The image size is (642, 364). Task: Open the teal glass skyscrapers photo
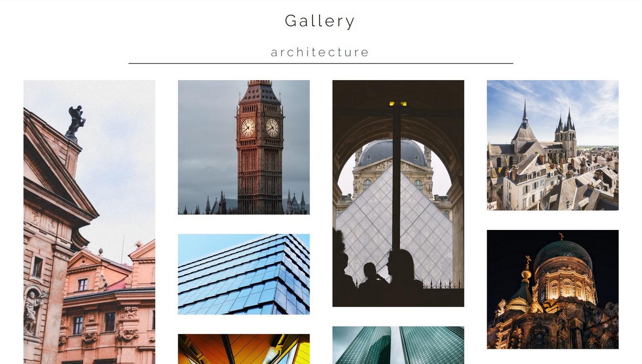[x=398, y=345]
